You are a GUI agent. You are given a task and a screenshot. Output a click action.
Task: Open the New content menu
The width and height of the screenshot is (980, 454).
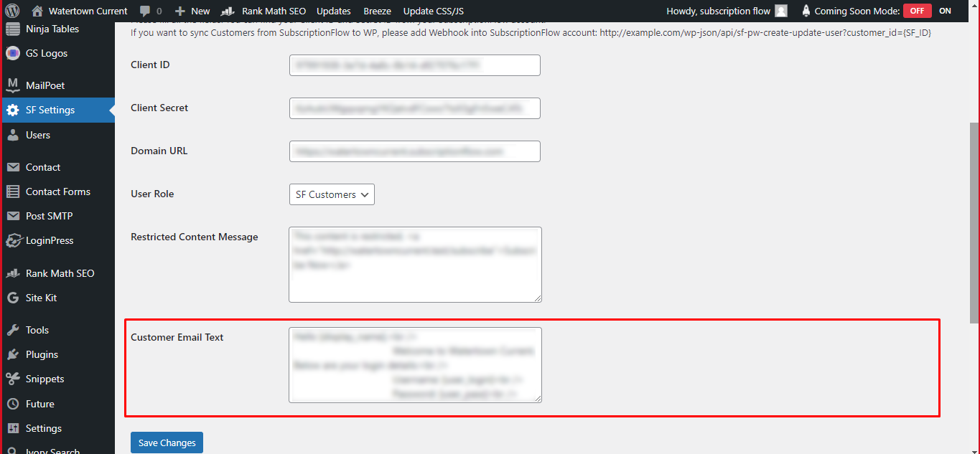pyautogui.click(x=192, y=11)
